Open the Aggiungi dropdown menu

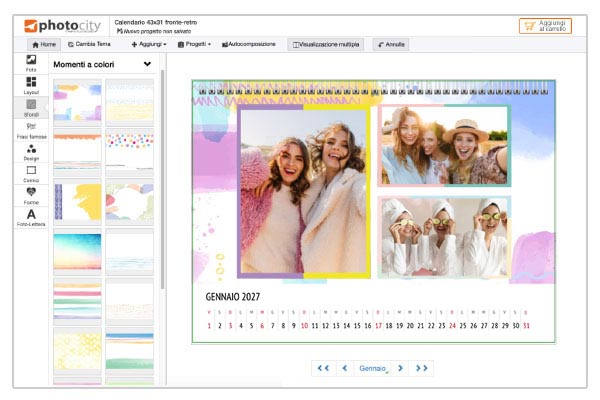point(149,44)
